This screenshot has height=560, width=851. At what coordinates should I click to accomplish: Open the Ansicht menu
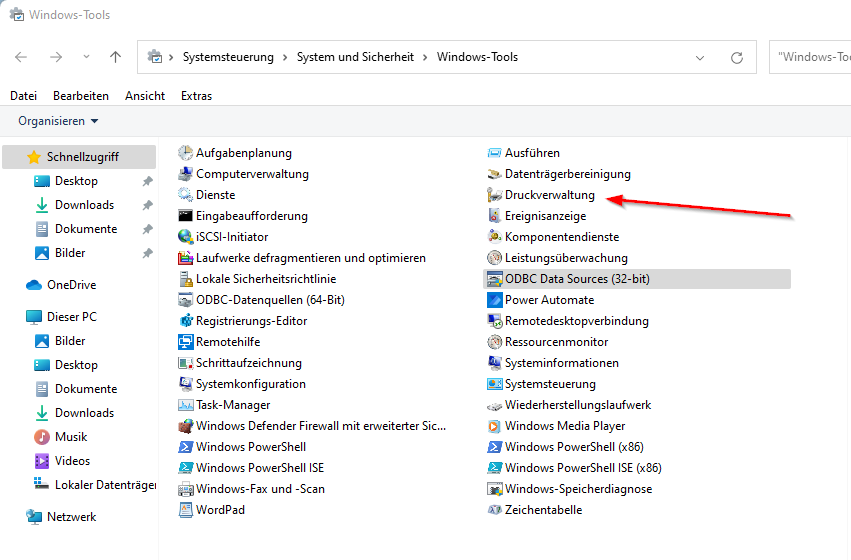coord(145,96)
